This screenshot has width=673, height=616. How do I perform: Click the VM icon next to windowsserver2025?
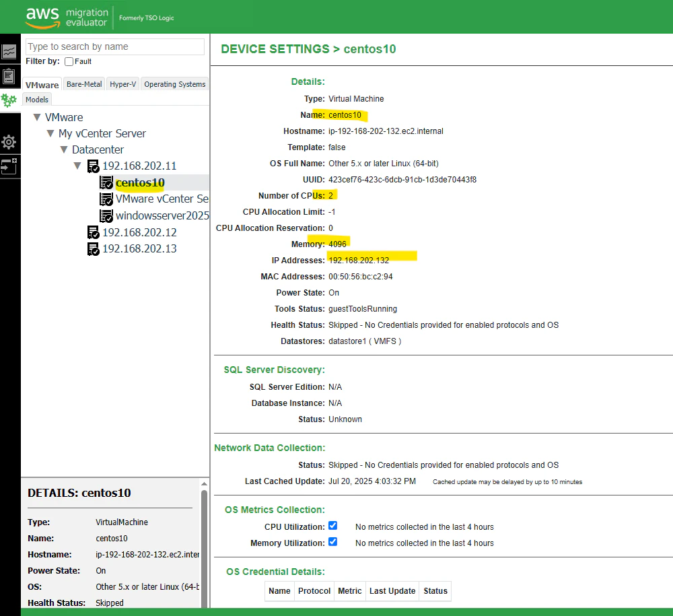(x=106, y=215)
